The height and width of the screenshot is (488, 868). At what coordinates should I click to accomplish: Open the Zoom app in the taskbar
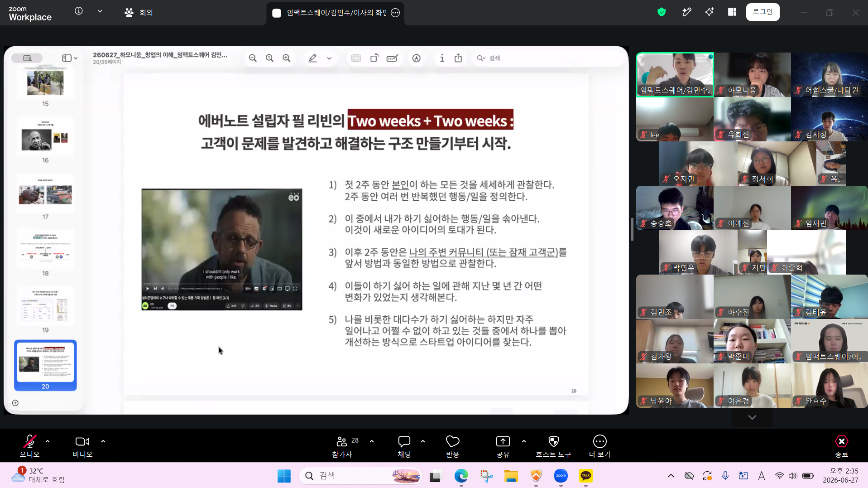(x=561, y=476)
